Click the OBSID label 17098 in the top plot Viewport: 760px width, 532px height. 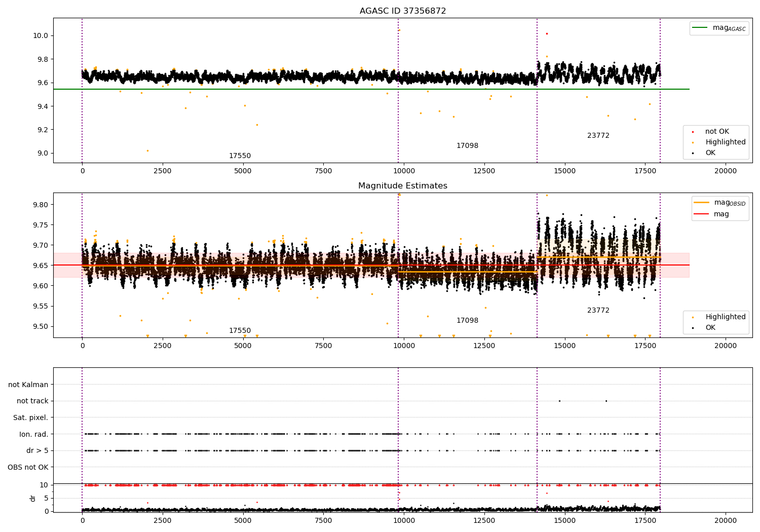pyautogui.click(x=467, y=146)
